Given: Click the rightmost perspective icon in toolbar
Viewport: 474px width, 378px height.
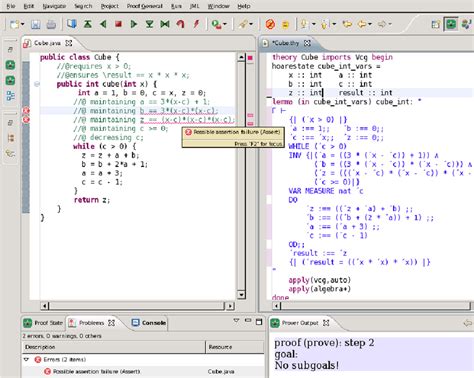Looking at the screenshot, I should [466, 24].
